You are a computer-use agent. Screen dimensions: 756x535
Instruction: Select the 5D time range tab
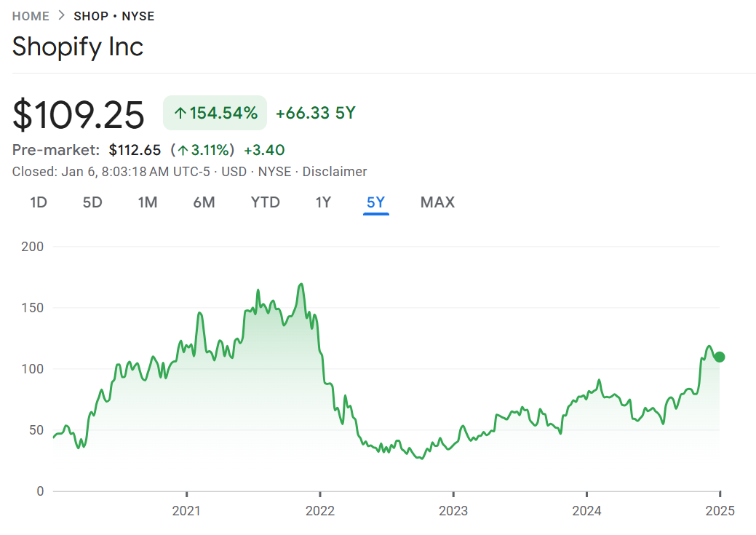[x=92, y=202]
